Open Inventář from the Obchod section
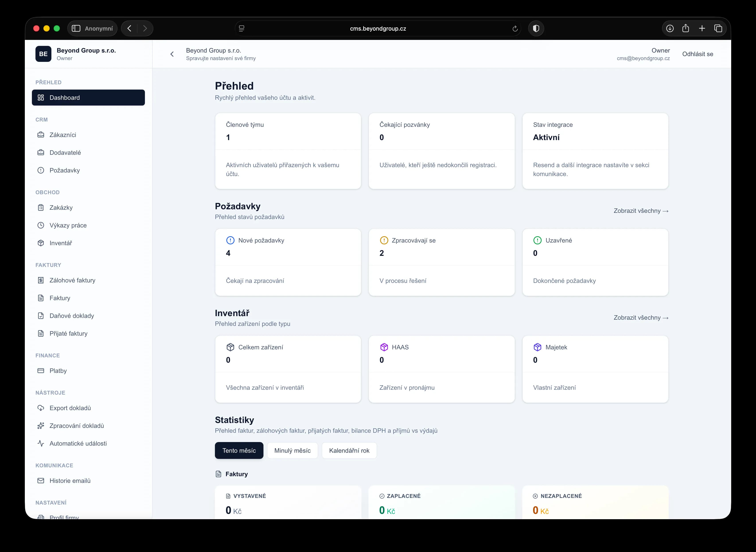Image resolution: width=756 pixels, height=552 pixels. point(61,243)
